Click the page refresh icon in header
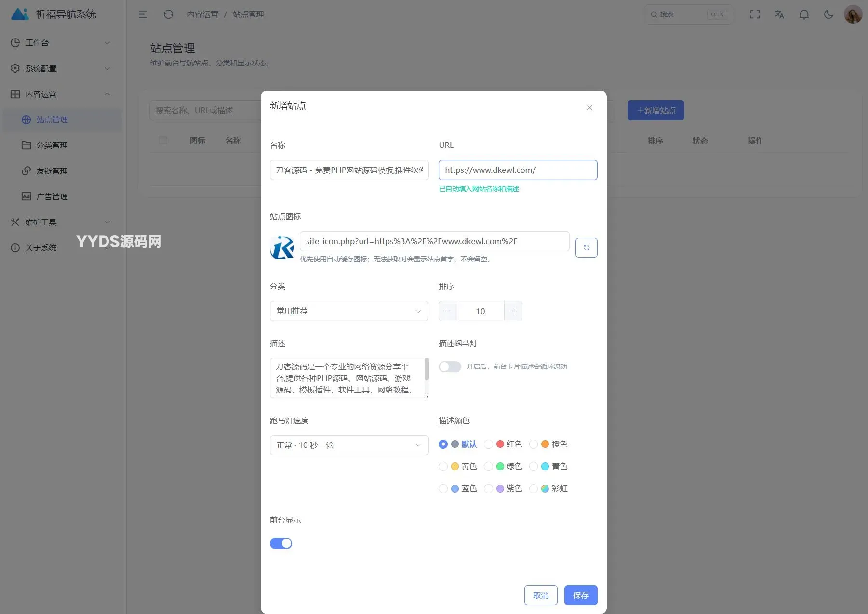This screenshot has height=614, width=868. [x=168, y=14]
